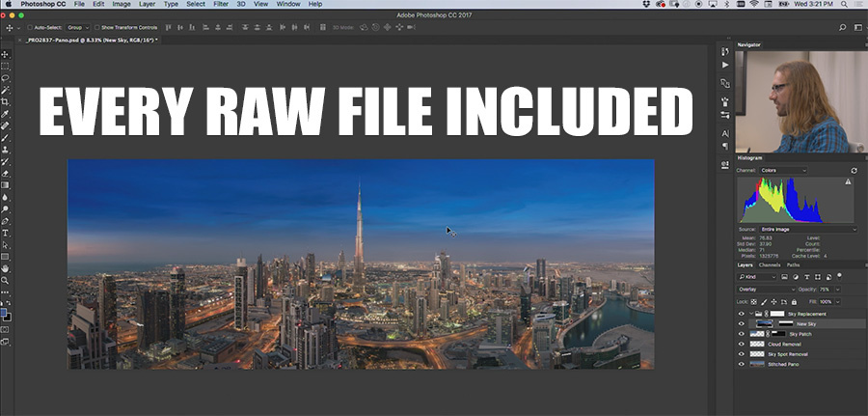Switch to the Channels tab

pos(770,265)
